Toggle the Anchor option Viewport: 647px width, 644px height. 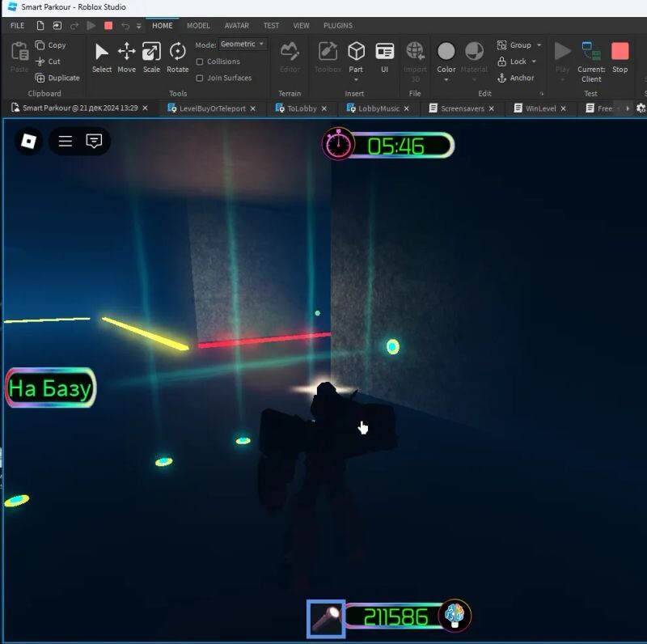tap(515, 78)
